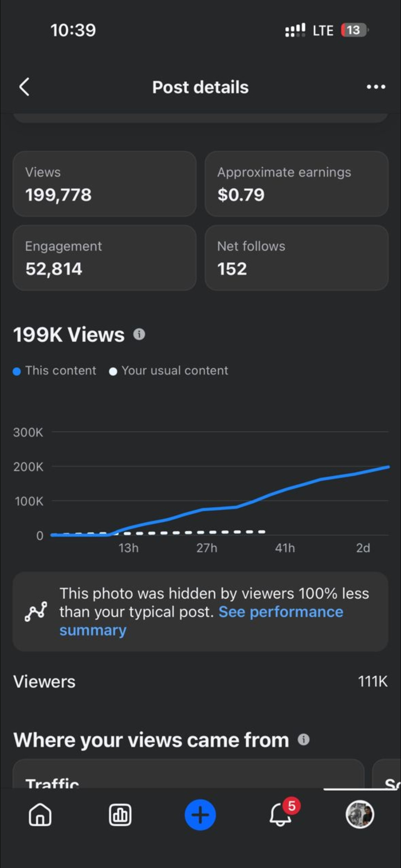Open the See performance summary link
The image size is (401, 868).
[280, 612]
